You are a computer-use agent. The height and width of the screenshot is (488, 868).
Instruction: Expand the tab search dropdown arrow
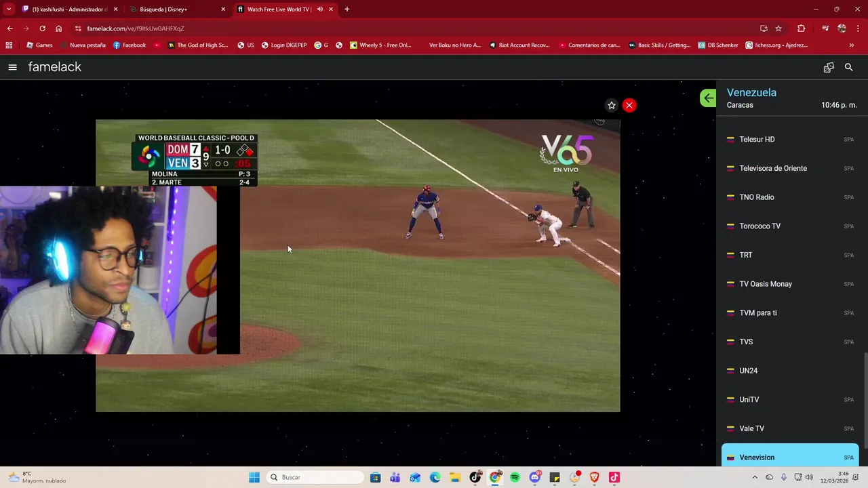tap(9, 9)
